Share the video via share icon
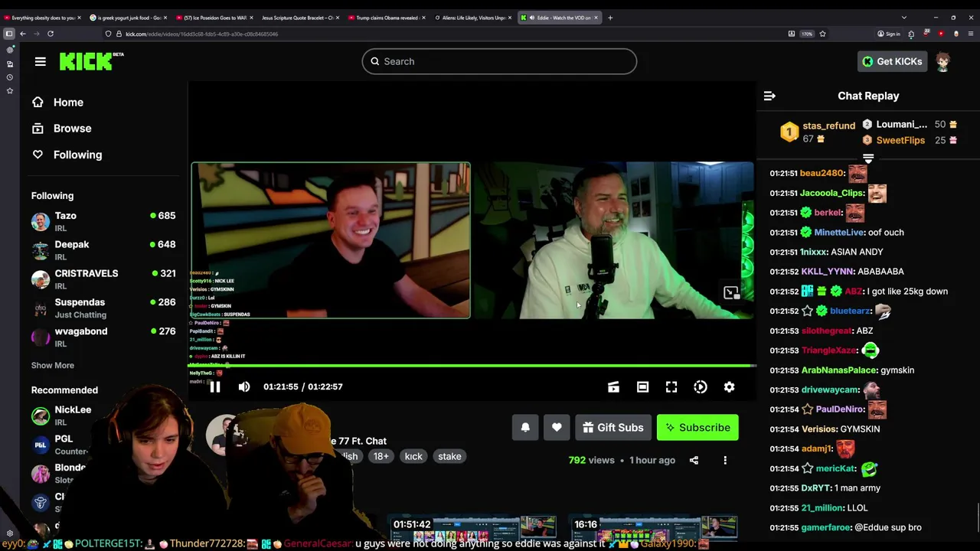The width and height of the screenshot is (980, 551). (694, 460)
